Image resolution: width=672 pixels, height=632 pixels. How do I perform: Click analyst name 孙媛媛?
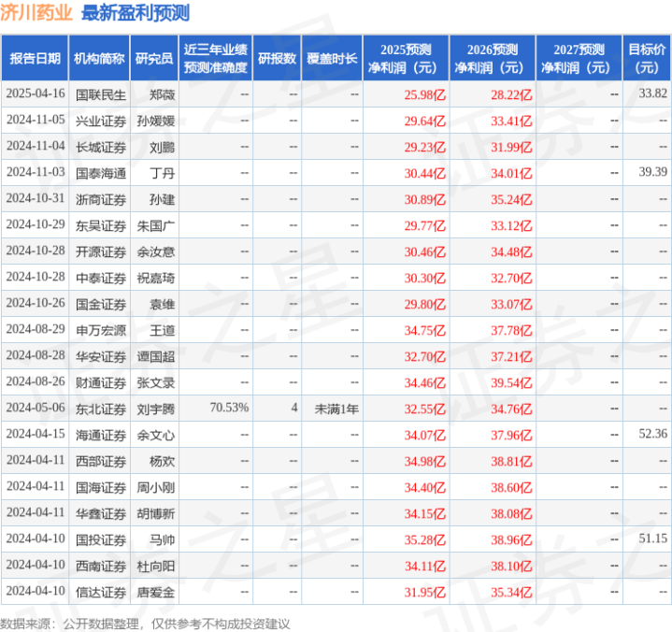pyautogui.click(x=155, y=122)
